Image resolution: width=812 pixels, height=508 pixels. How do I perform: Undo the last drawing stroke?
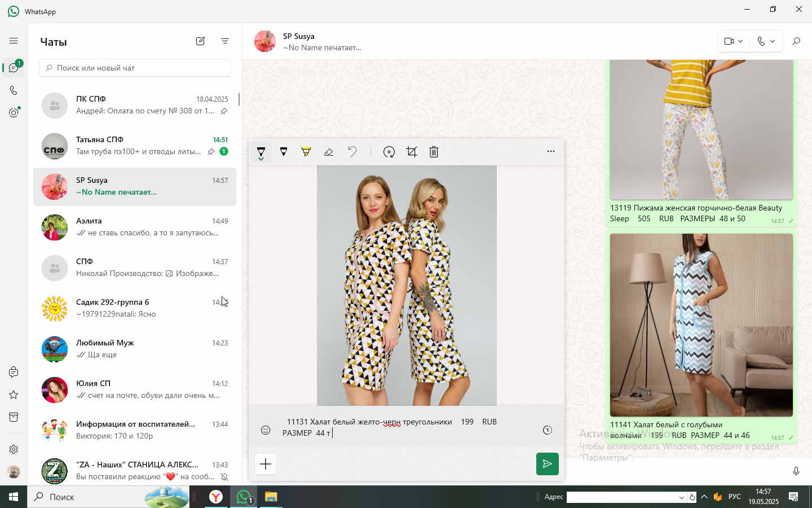(x=352, y=152)
